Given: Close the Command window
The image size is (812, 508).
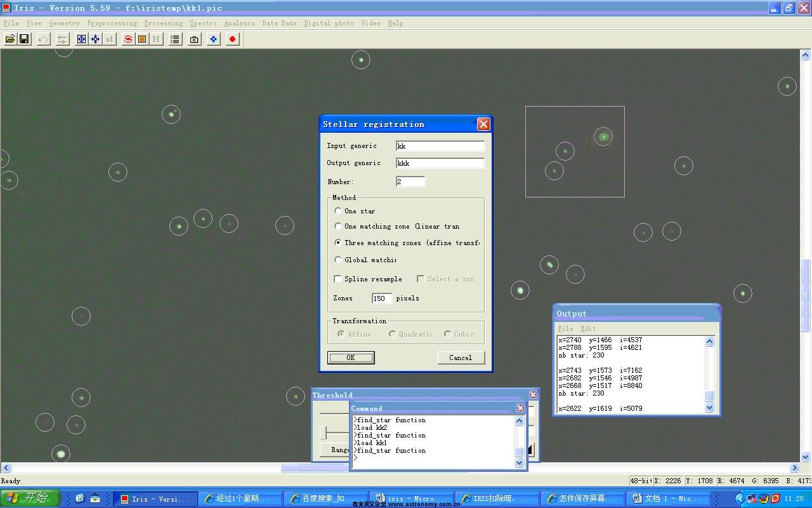Looking at the screenshot, I should (520, 408).
